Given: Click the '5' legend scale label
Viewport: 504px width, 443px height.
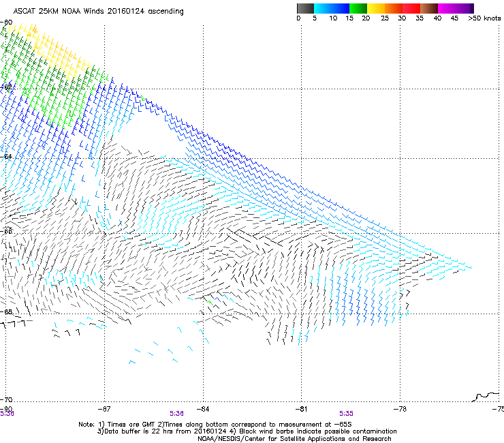Looking at the screenshot, I should tap(315, 18).
